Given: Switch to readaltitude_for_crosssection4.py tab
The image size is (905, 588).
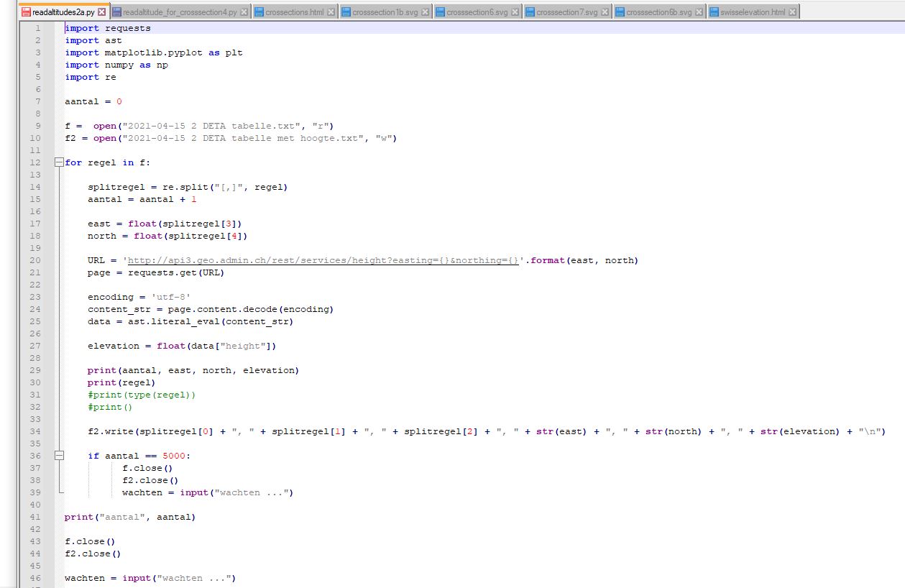Looking at the screenshot, I should click(180, 12).
